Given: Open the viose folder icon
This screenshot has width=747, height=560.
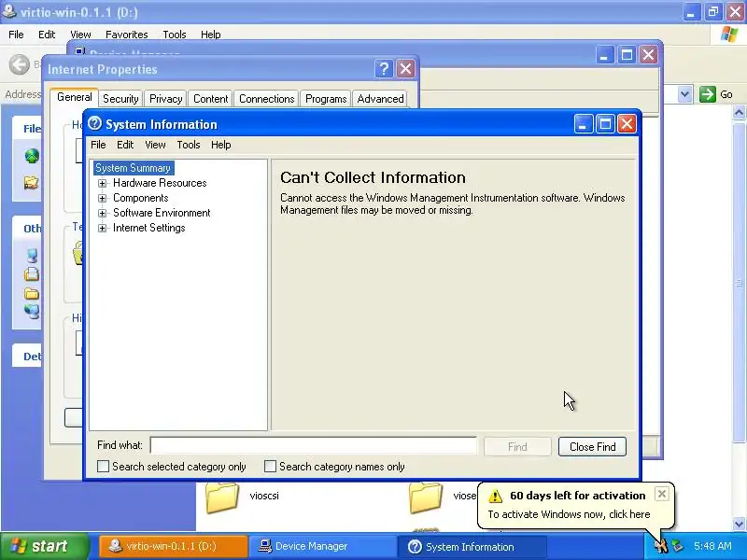Looking at the screenshot, I should pyautogui.click(x=426, y=498).
